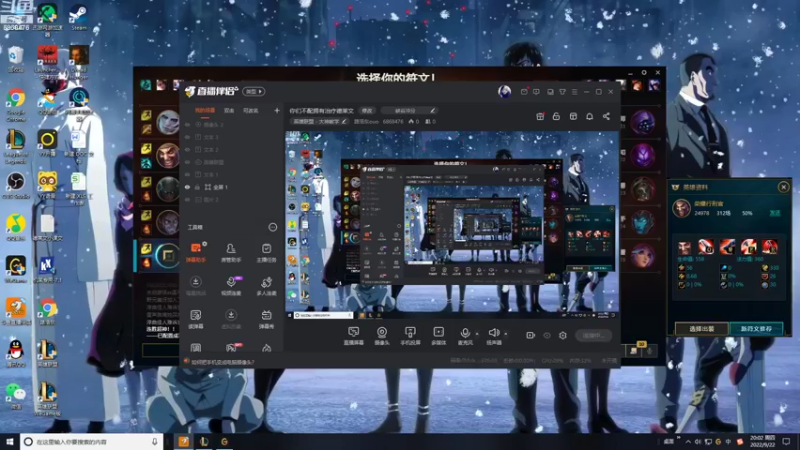
Task: Toggle visibility of 文本 2 source
Action: point(187,150)
